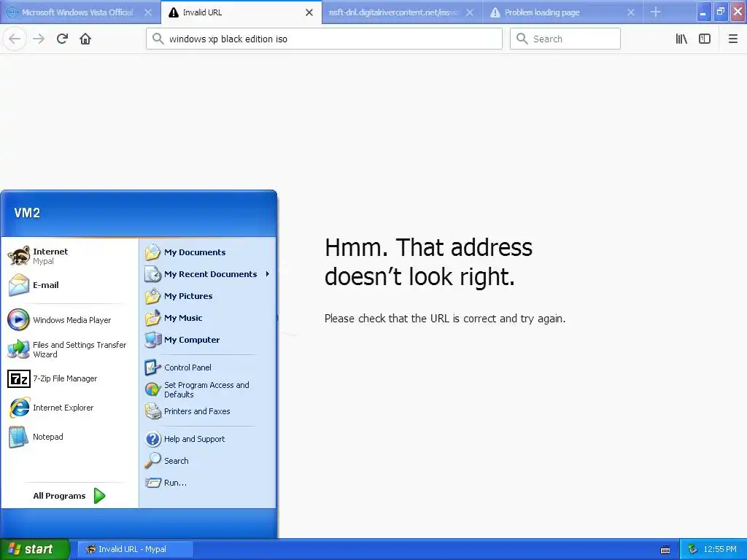Image resolution: width=747 pixels, height=560 pixels.
Task: Switch to Microsoft Windows Vista Official tab
Action: 77,12
